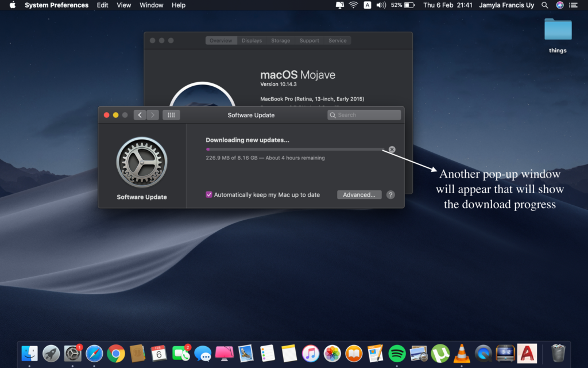Screen dimensions: 588x368
Task: Open the Apple menu
Action: click(x=12, y=5)
